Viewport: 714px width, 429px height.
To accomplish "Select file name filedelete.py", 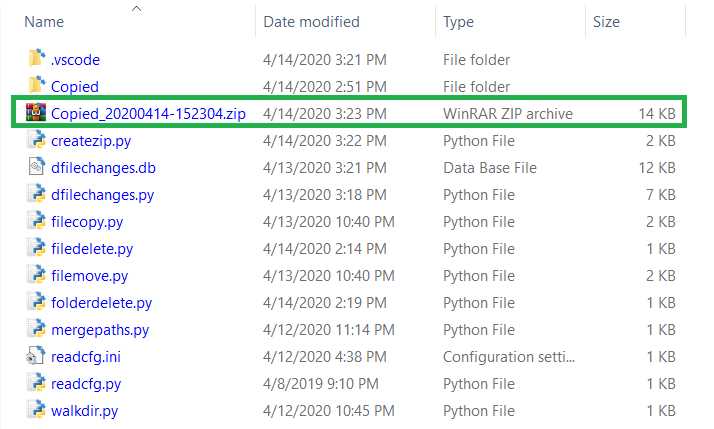I will pos(92,249).
